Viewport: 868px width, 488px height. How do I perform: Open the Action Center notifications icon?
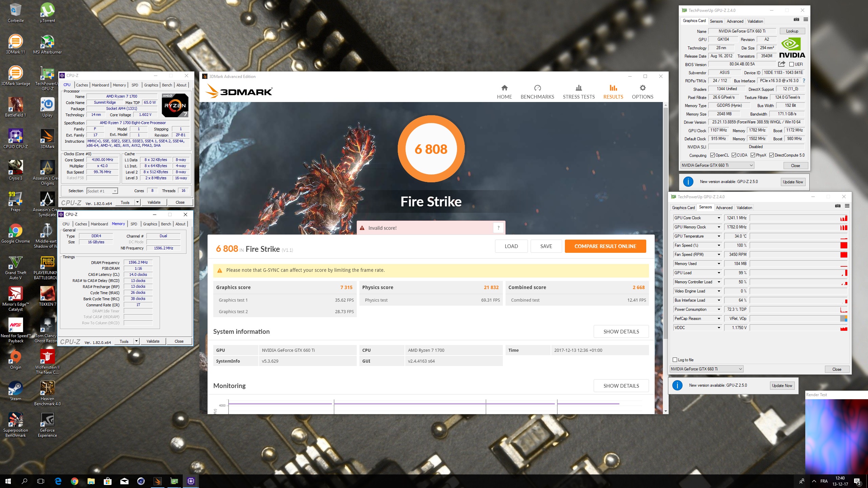[857, 481]
